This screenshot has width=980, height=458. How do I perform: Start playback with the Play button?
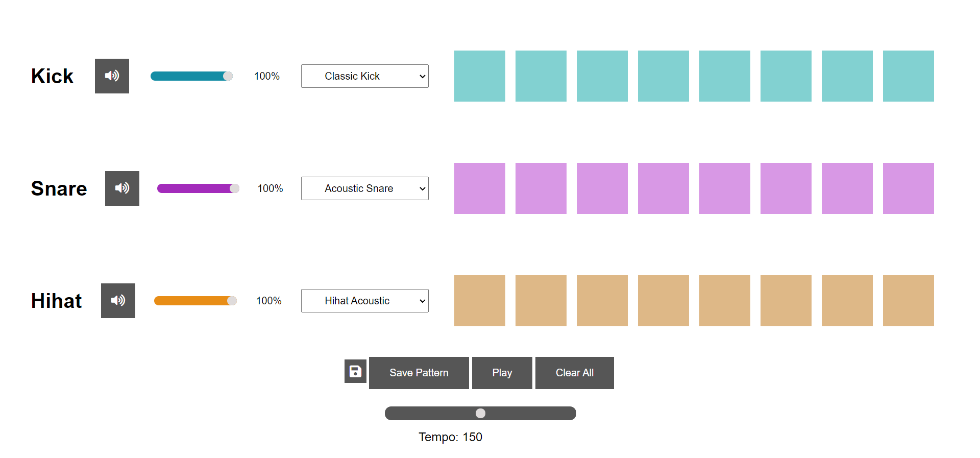(x=502, y=373)
